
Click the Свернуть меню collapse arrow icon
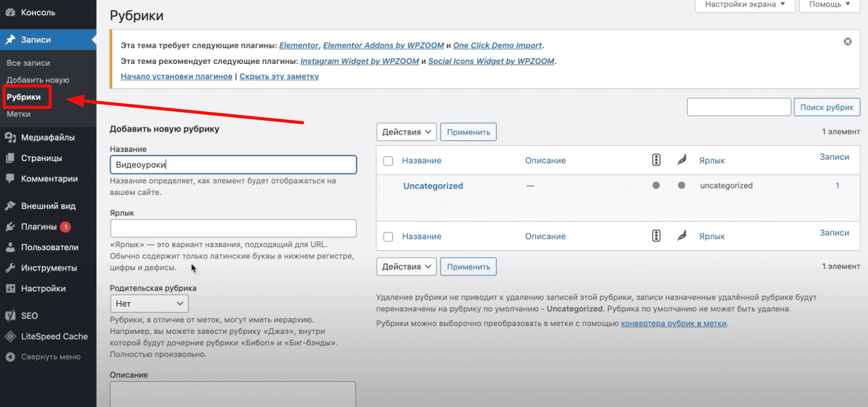click(10, 357)
